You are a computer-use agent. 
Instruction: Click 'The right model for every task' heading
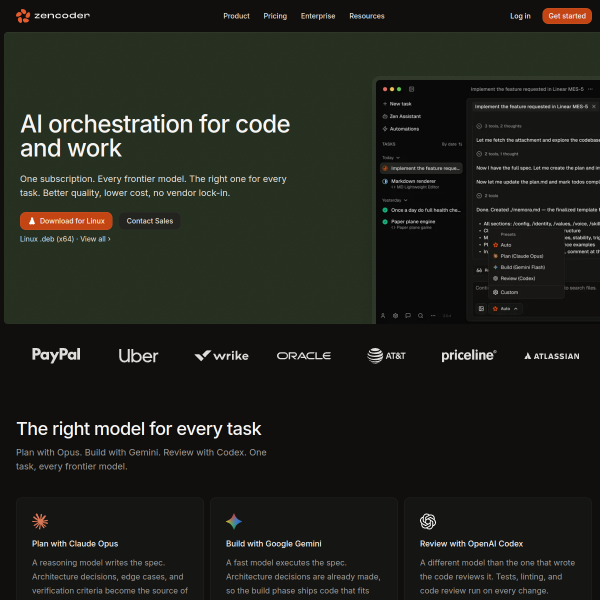pyautogui.click(x=139, y=429)
